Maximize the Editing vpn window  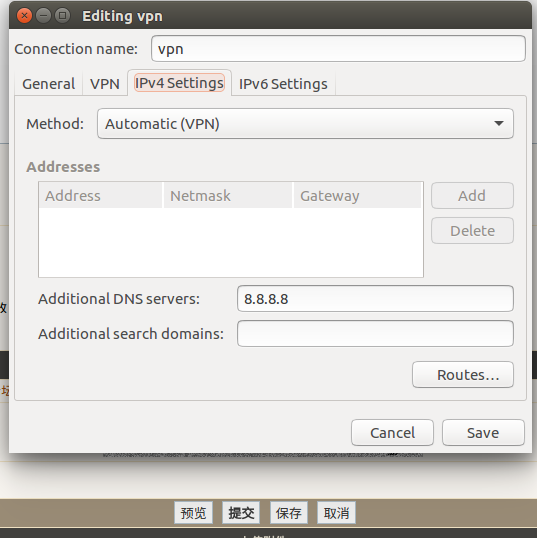pos(62,16)
